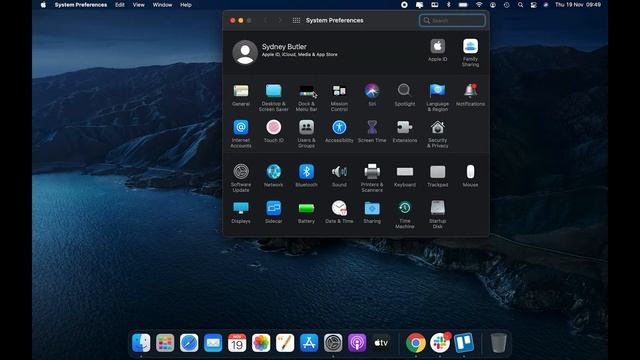Image resolution: width=640 pixels, height=360 pixels.
Task: Open Printers & Scanners pane
Action: [372, 178]
